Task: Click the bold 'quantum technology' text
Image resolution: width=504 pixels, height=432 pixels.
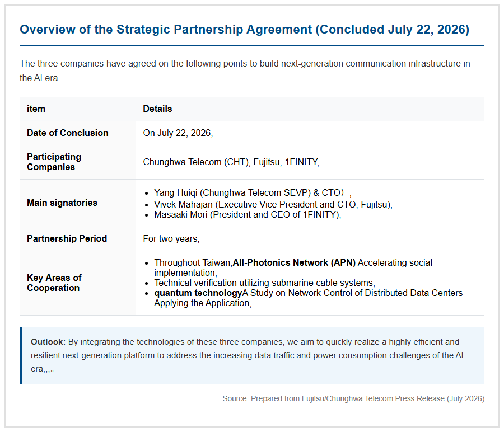Action: tap(198, 293)
